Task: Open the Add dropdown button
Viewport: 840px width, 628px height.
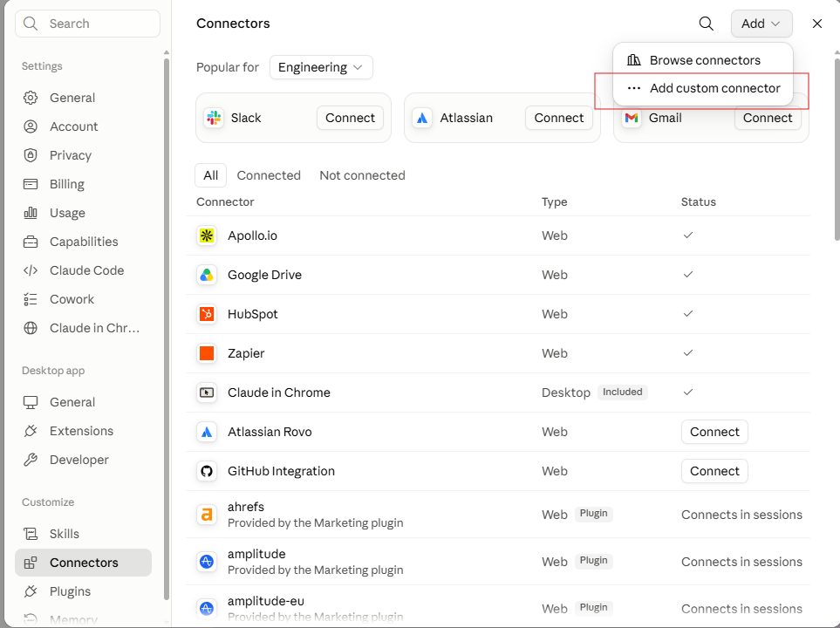Action: (x=761, y=24)
